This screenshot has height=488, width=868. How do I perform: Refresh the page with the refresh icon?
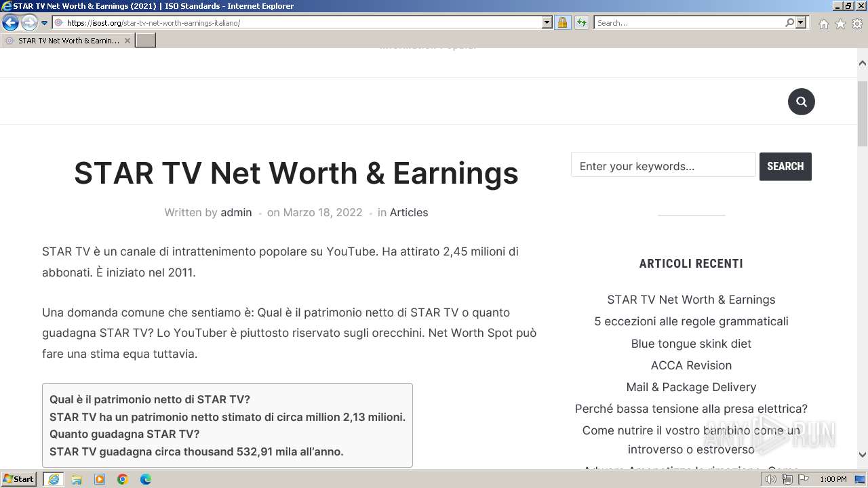[582, 23]
